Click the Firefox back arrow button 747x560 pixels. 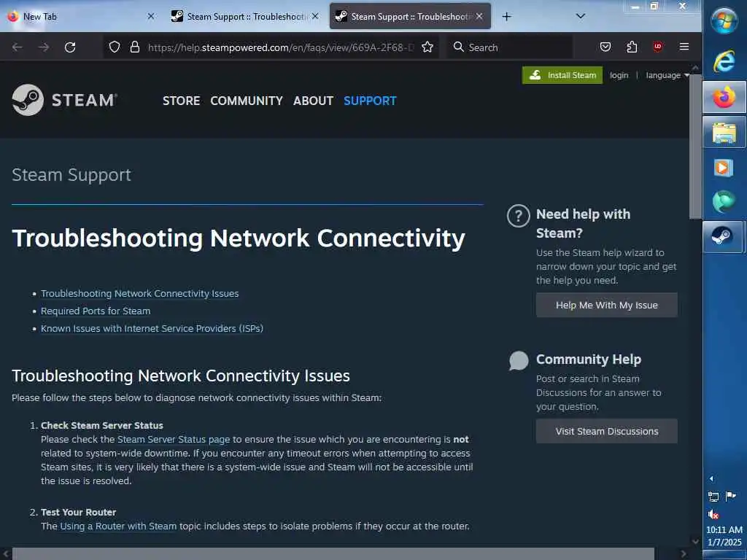[x=18, y=47]
